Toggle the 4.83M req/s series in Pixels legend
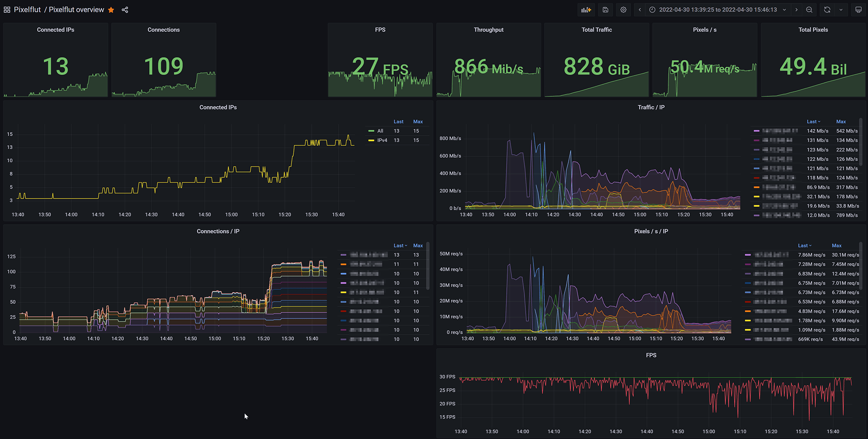This screenshot has height=439, width=868. (x=770, y=312)
